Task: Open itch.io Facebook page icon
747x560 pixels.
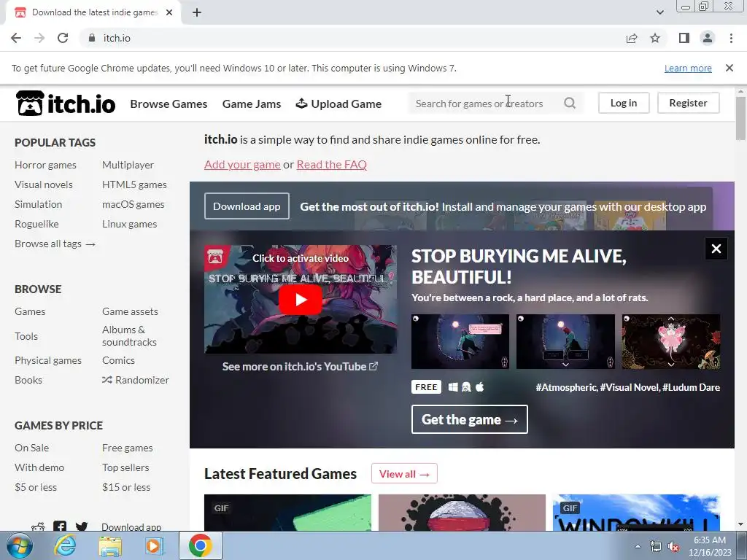Action: pyautogui.click(x=60, y=526)
